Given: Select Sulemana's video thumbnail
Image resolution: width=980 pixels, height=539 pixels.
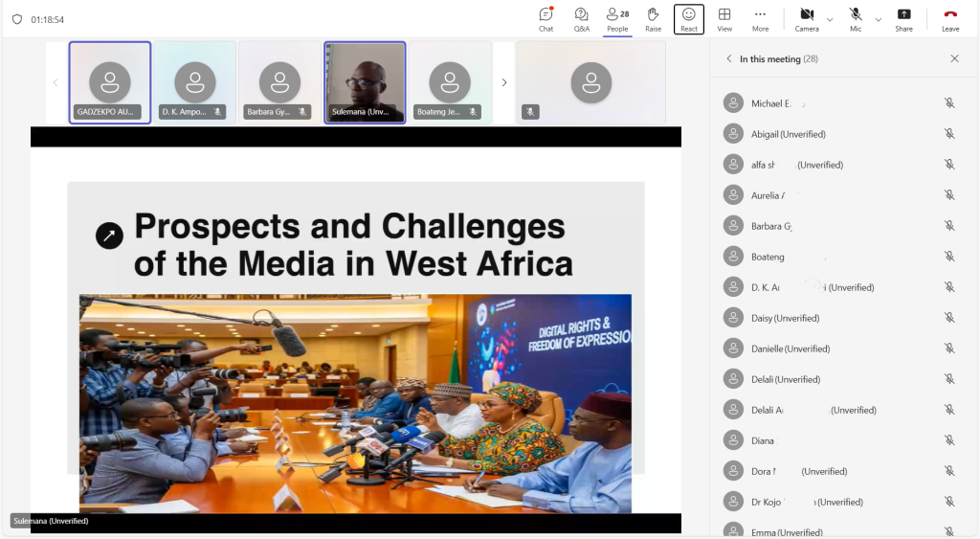Looking at the screenshot, I should coord(365,82).
